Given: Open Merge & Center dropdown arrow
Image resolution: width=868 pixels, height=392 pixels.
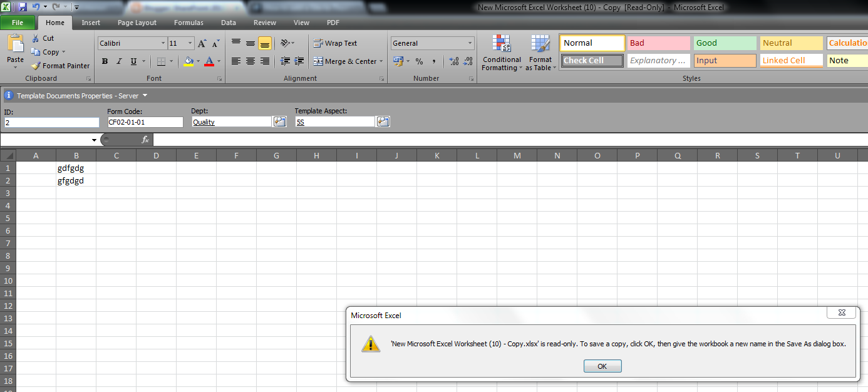Looking at the screenshot, I should 382,61.
